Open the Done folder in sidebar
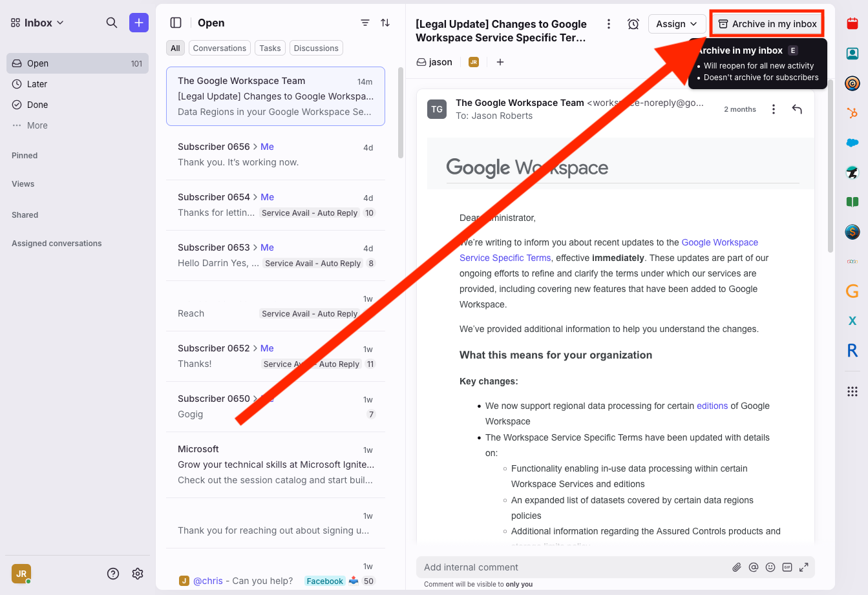 pos(37,105)
